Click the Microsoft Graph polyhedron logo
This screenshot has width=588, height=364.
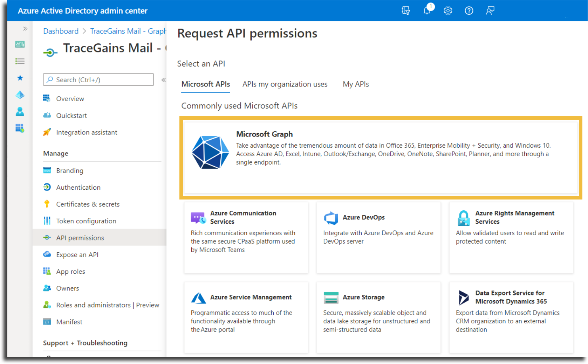point(211,152)
